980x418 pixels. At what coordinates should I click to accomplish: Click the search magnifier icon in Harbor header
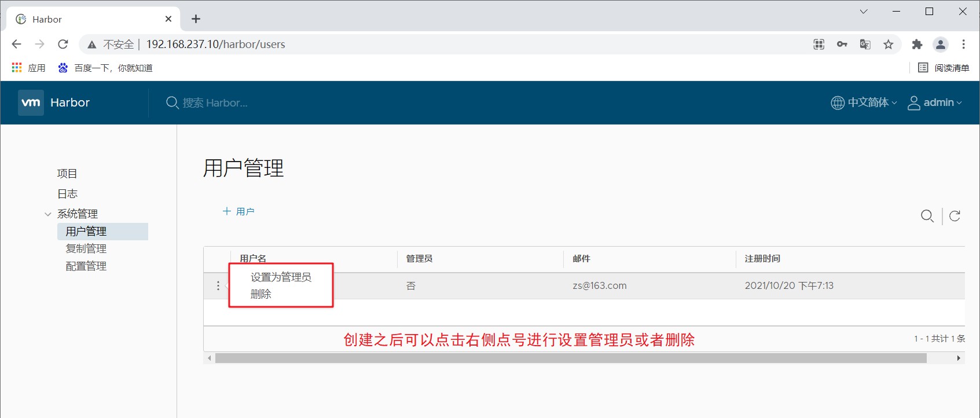[x=172, y=102]
